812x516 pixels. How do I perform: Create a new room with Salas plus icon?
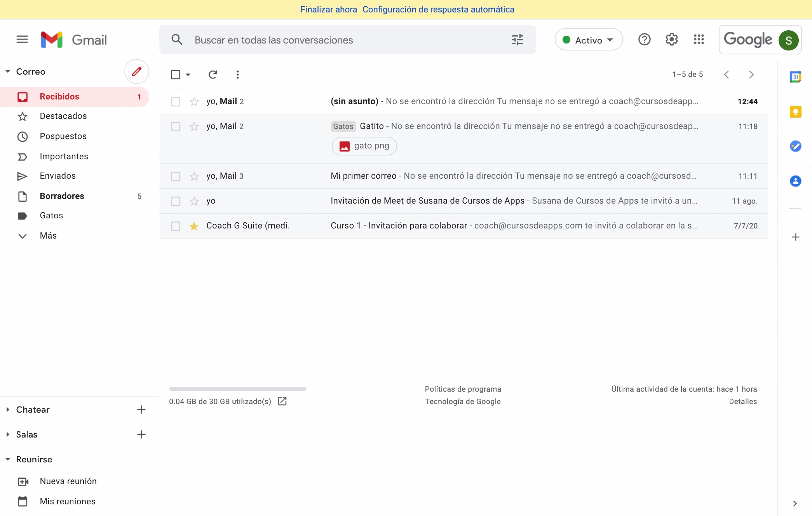[x=141, y=434]
